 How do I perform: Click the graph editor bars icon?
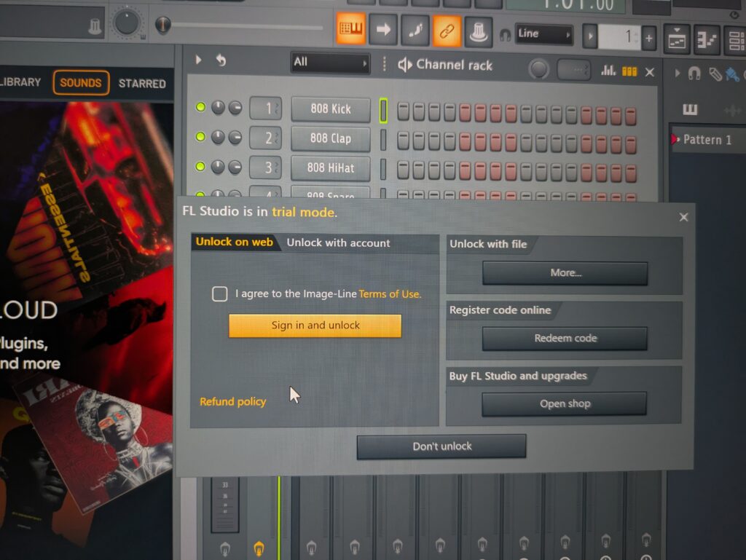[x=608, y=71]
